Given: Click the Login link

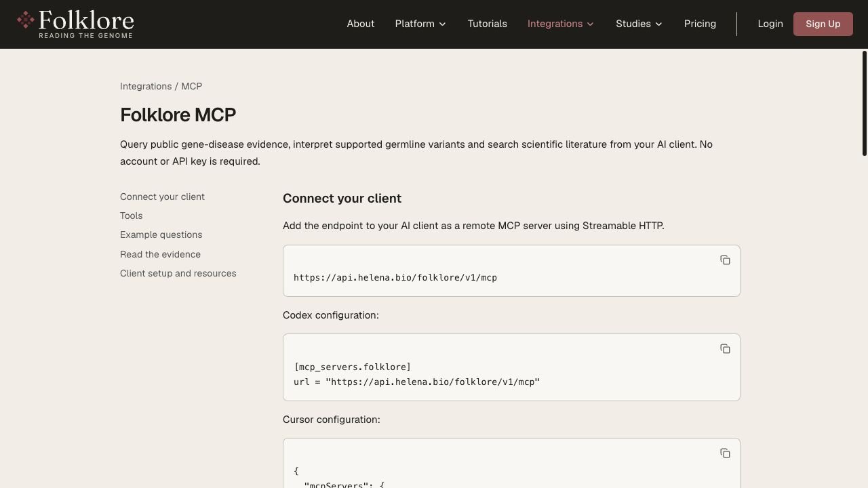Looking at the screenshot, I should click(x=770, y=24).
